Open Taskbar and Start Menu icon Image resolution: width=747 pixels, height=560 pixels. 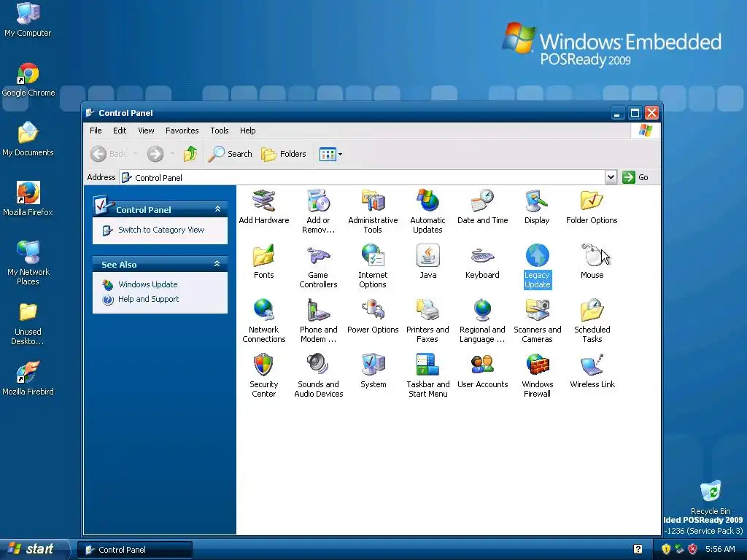(427, 376)
